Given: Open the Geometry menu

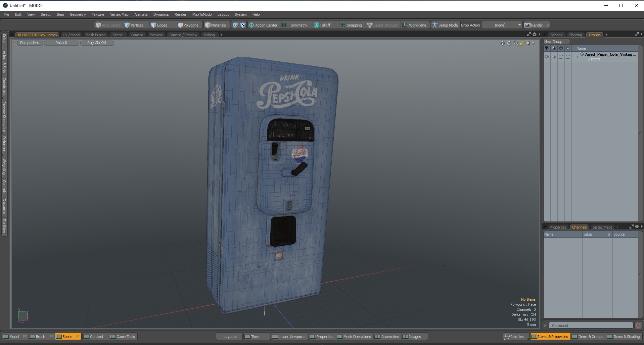Looking at the screenshot, I should (x=78, y=14).
